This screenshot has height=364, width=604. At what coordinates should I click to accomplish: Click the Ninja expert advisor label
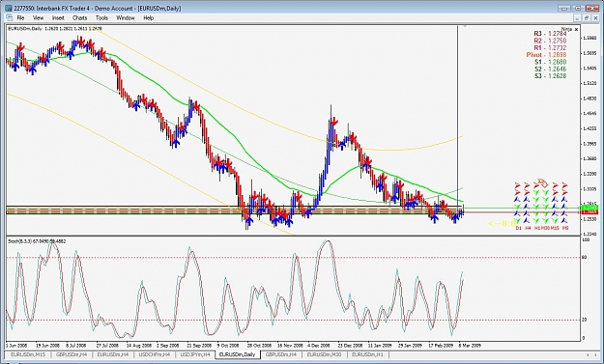(x=566, y=29)
